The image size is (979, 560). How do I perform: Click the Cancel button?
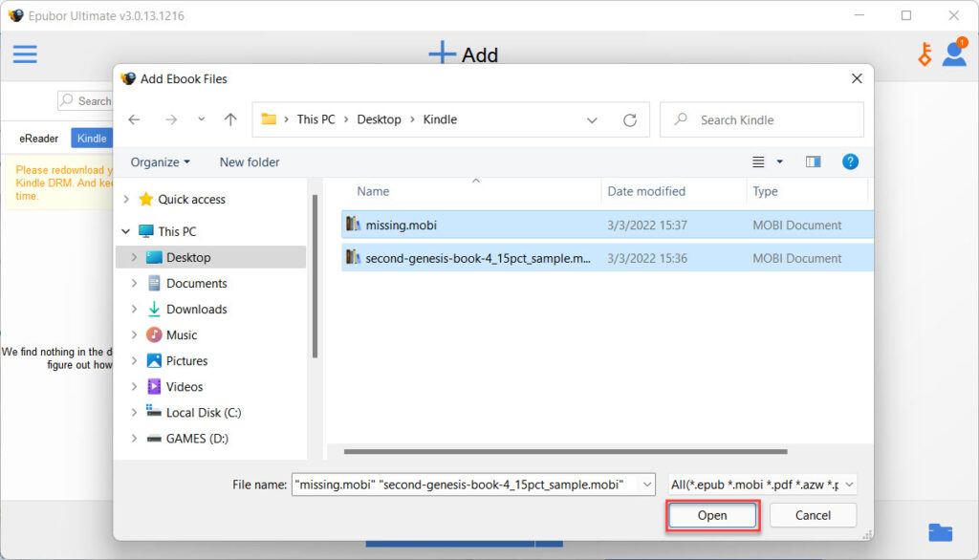click(x=813, y=516)
